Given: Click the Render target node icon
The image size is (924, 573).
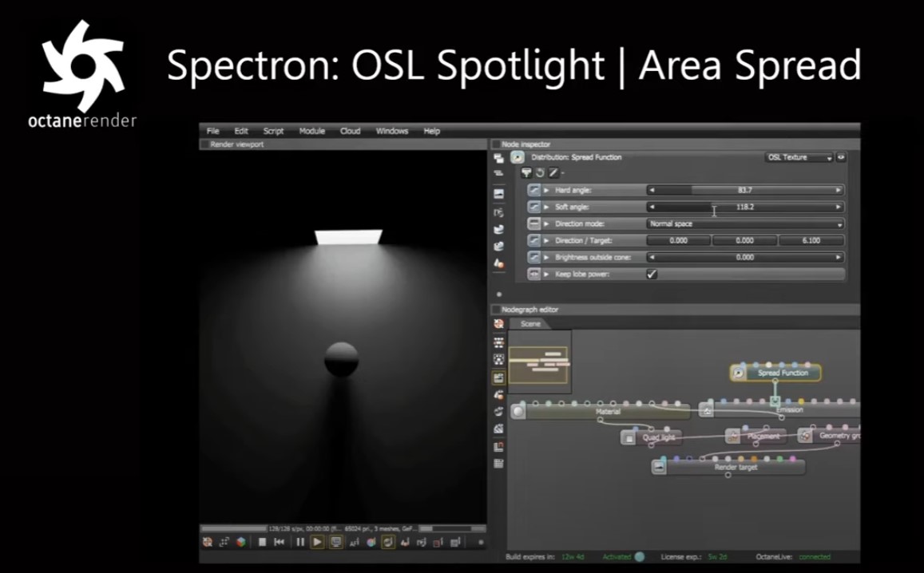Looking at the screenshot, I should pyautogui.click(x=659, y=468).
